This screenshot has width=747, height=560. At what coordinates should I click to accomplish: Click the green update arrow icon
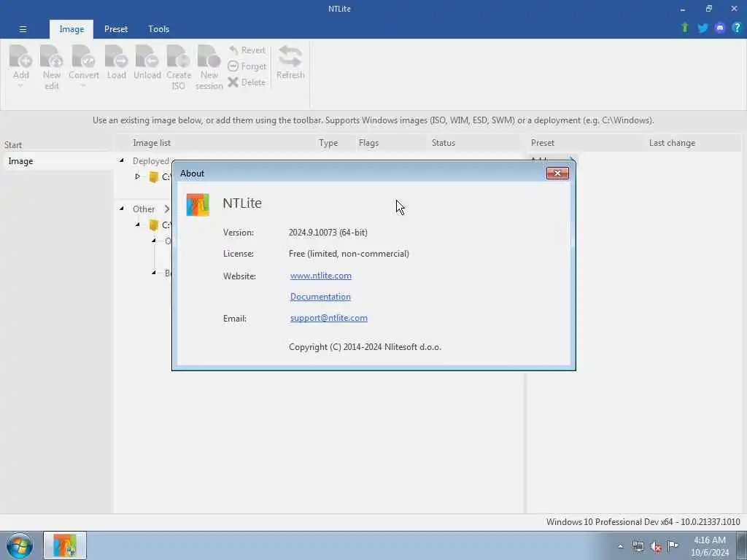click(x=685, y=28)
